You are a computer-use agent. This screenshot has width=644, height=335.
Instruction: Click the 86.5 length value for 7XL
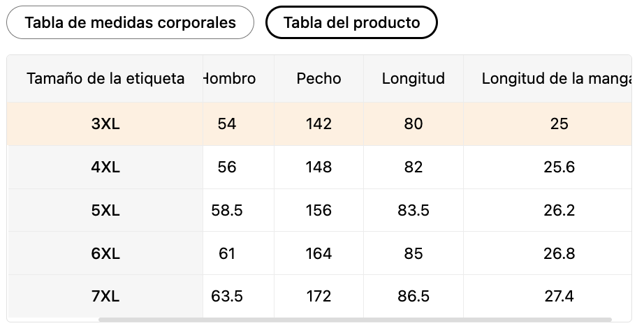[414, 297]
